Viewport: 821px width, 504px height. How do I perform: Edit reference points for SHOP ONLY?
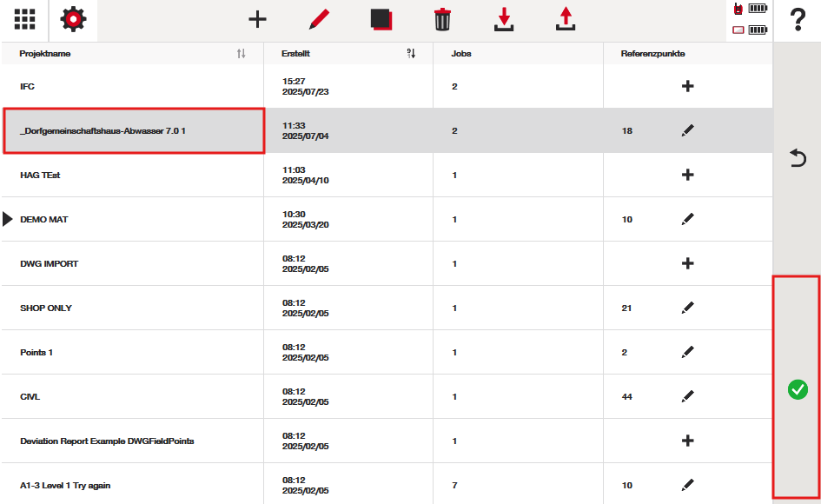pyautogui.click(x=687, y=308)
